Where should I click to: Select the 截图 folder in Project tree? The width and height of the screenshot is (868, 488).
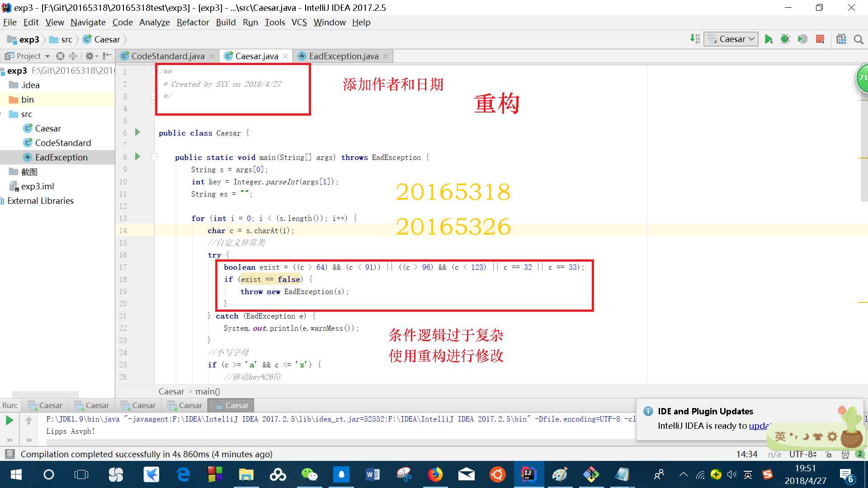pyautogui.click(x=24, y=172)
